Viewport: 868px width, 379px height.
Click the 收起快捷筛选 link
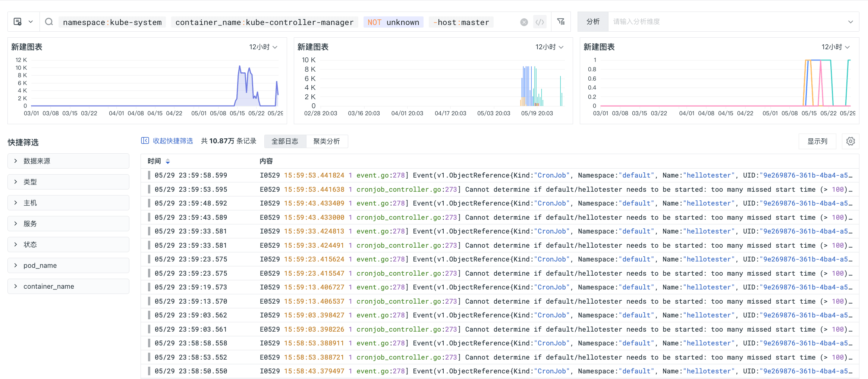pyautogui.click(x=173, y=141)
